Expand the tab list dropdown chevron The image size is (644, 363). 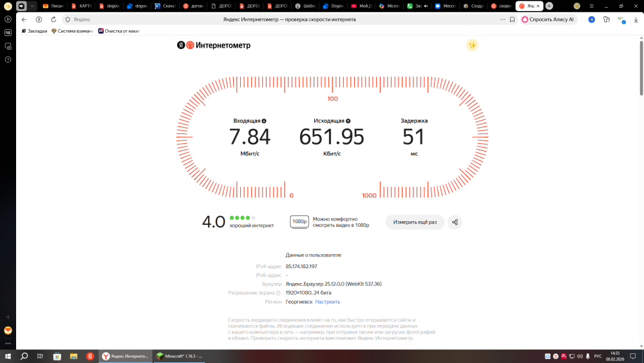32,6
